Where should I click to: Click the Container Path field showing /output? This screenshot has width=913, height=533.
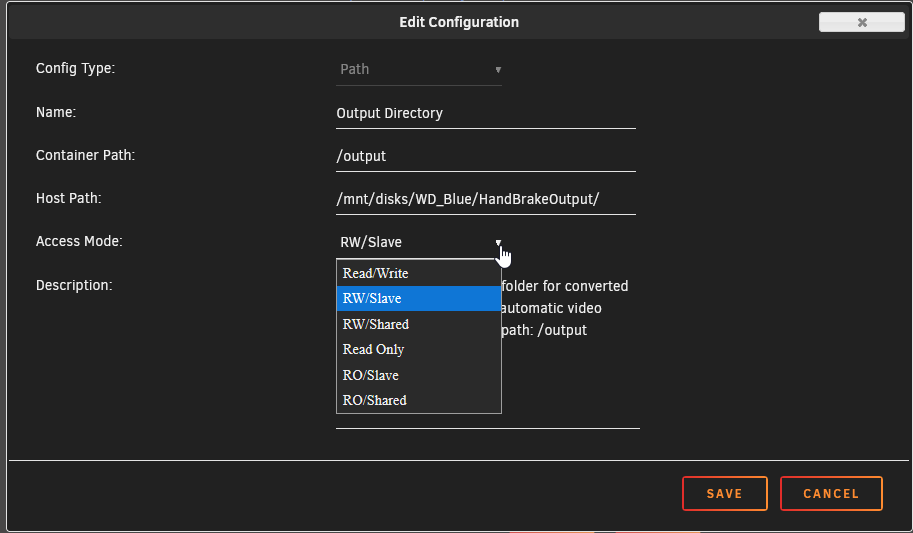(486, 156)
